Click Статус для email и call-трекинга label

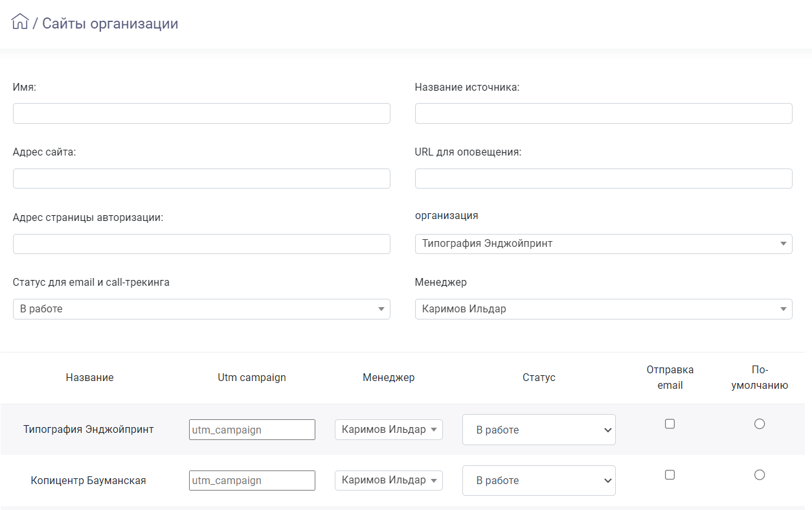91,283
